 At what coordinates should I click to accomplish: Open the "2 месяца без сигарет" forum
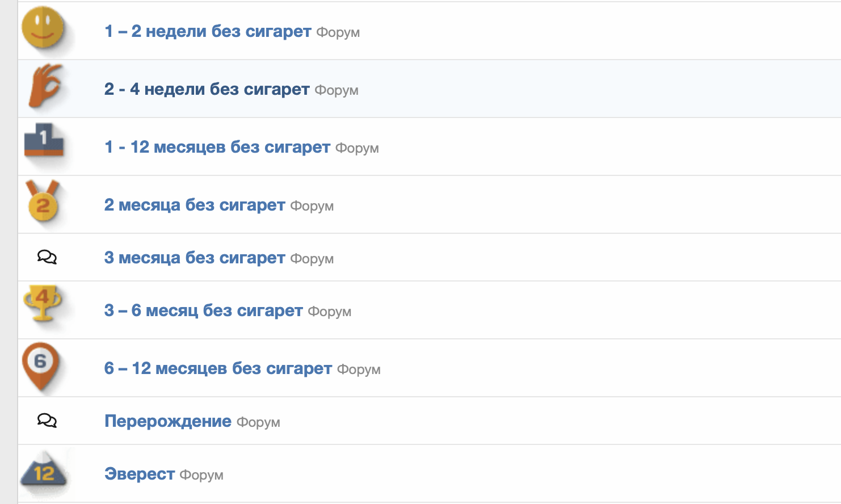click(195, 205)
